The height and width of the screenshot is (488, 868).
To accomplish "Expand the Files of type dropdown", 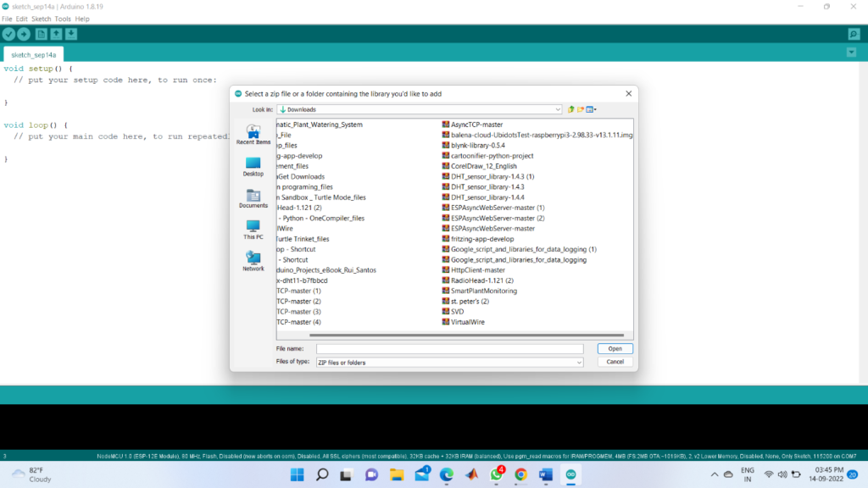I will click(x=579, y=363).
